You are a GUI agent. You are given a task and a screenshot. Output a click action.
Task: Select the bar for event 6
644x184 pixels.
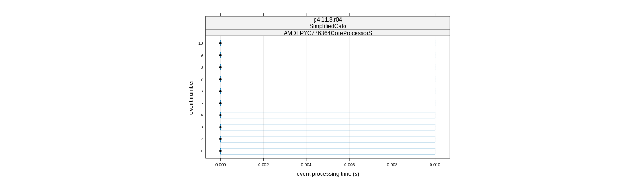pyautogui.click(x=328, y=91)
